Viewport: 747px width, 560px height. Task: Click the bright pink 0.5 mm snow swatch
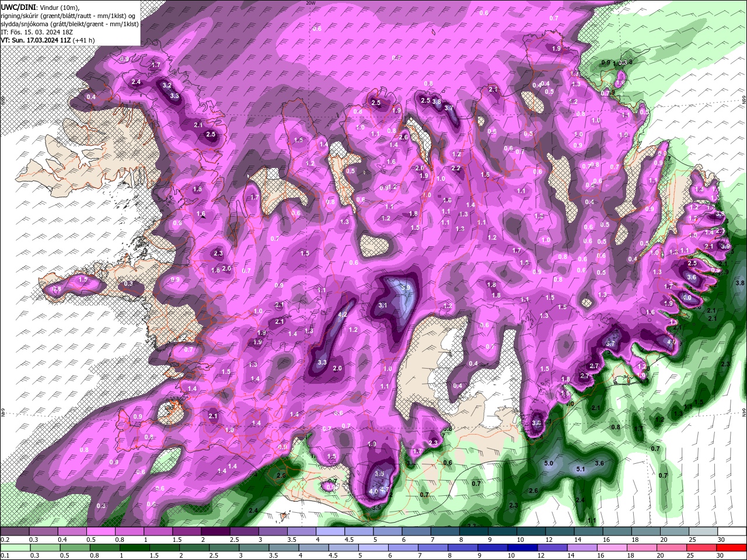coord(101,532)
